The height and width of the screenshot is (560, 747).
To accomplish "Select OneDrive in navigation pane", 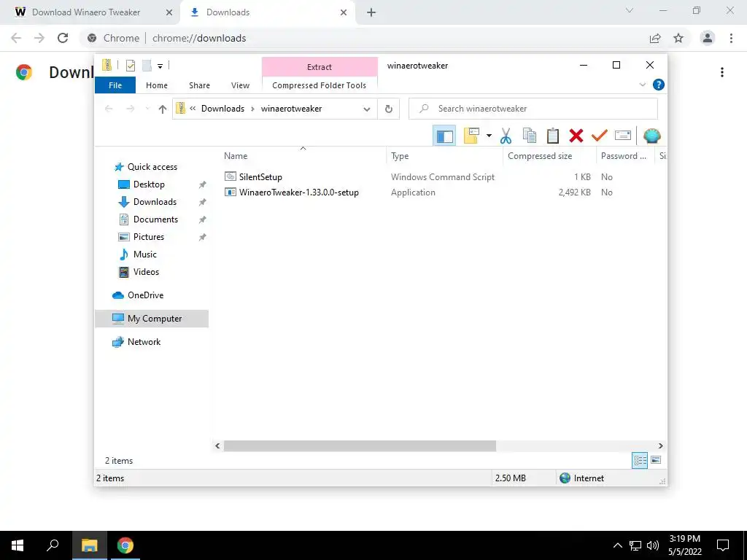I will coord(145,295).
